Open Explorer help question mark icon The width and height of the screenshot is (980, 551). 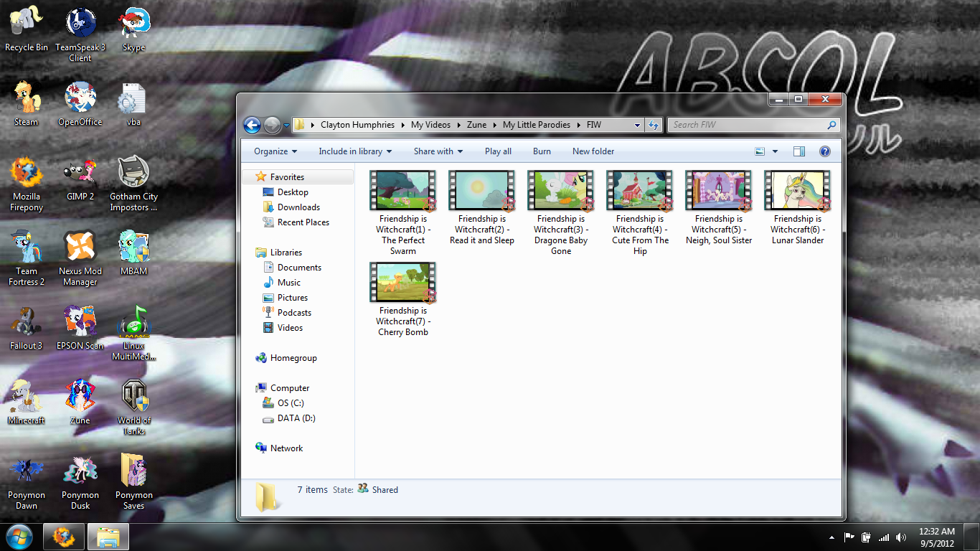tap(824, 151)
